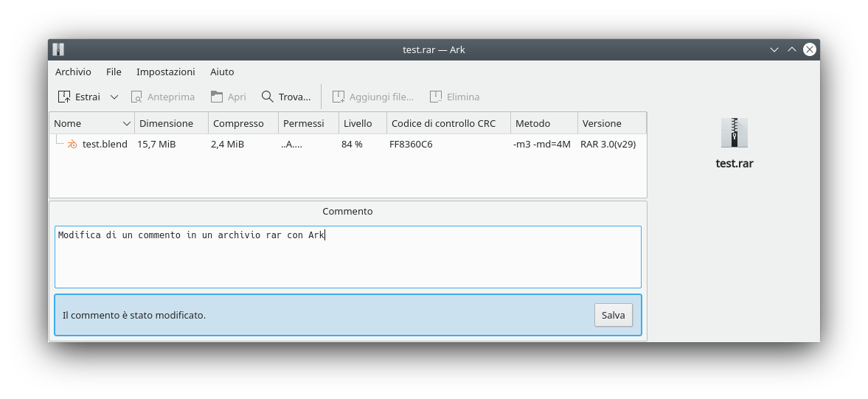Select the test.blend Blender file icon
This screenshot has width=868, height=399.
pyautogui.click(x=72, y=145)
